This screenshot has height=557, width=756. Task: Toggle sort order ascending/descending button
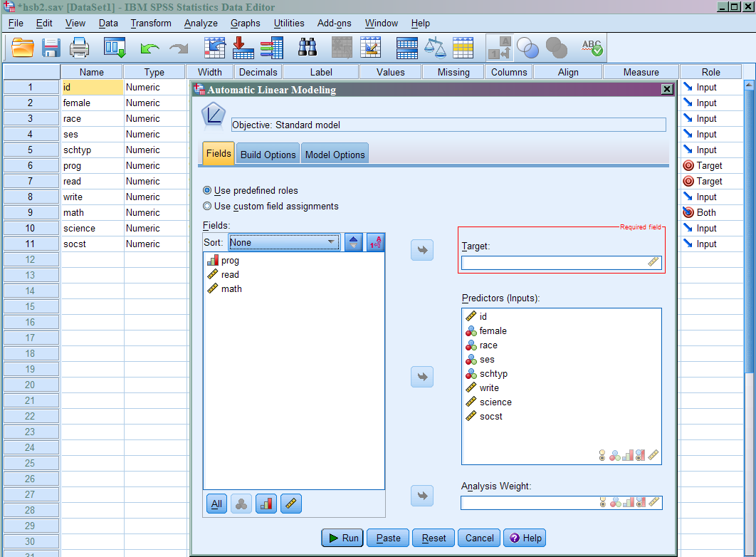tap(353, 243)
